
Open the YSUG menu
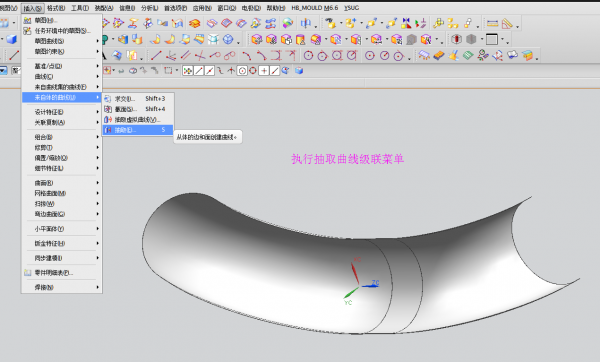click(x=351, y=8)
